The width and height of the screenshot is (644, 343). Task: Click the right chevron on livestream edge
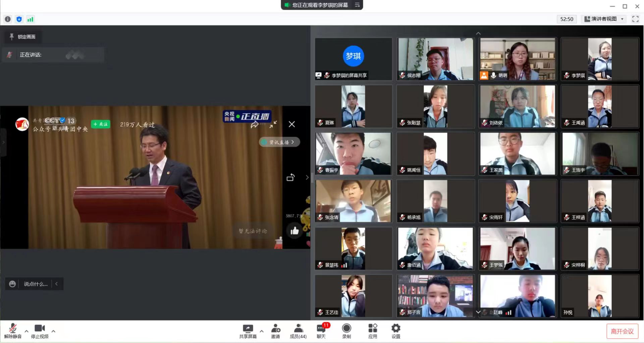(307, 177)
